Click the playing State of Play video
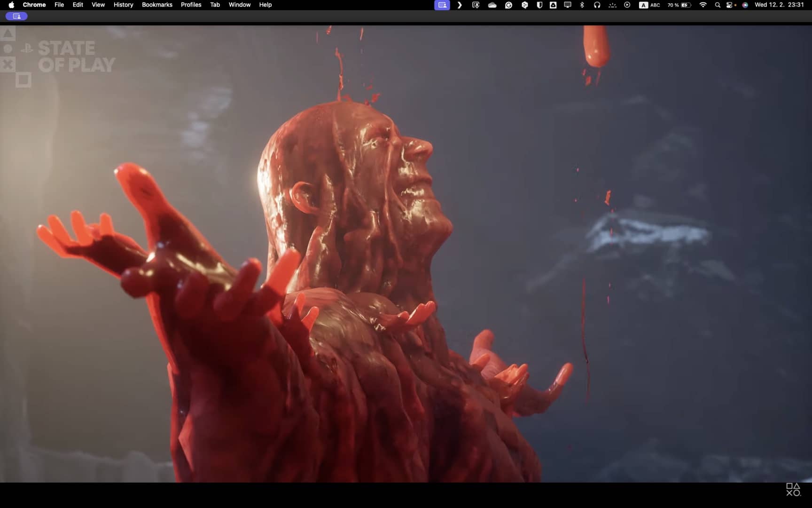Screen dimensions: 812x508 click(406, 254)
